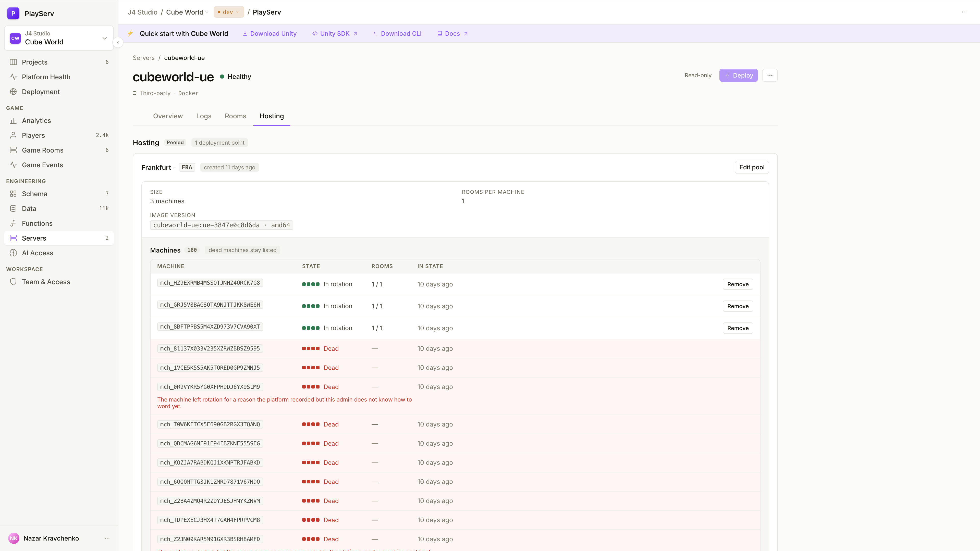
Task: Click Servers in the breadcrumb
Action: pos(143,58)
